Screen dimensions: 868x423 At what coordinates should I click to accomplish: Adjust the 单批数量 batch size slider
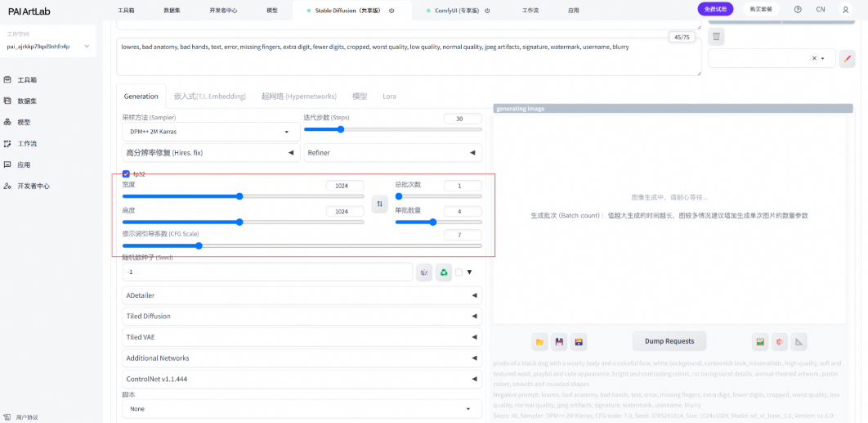coord(438,222)
